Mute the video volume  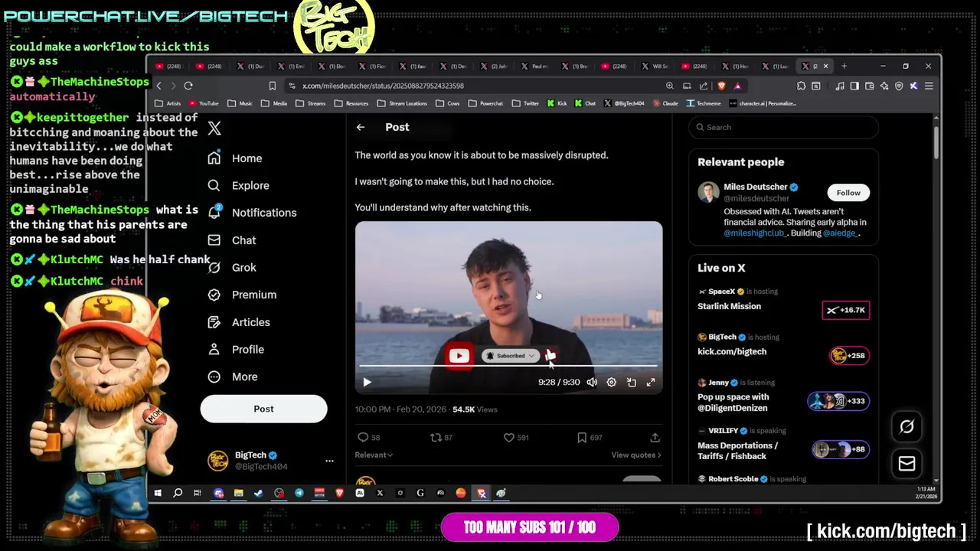(x=591, y=382)
